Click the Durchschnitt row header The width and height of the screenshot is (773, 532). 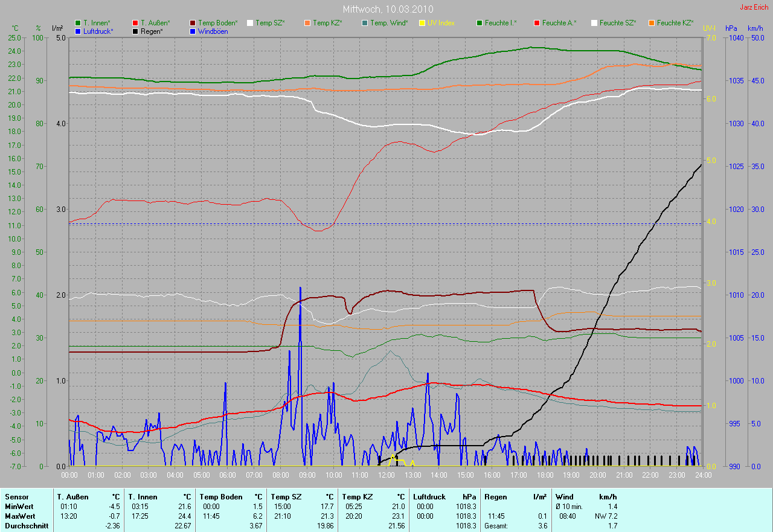pos(25,526)
